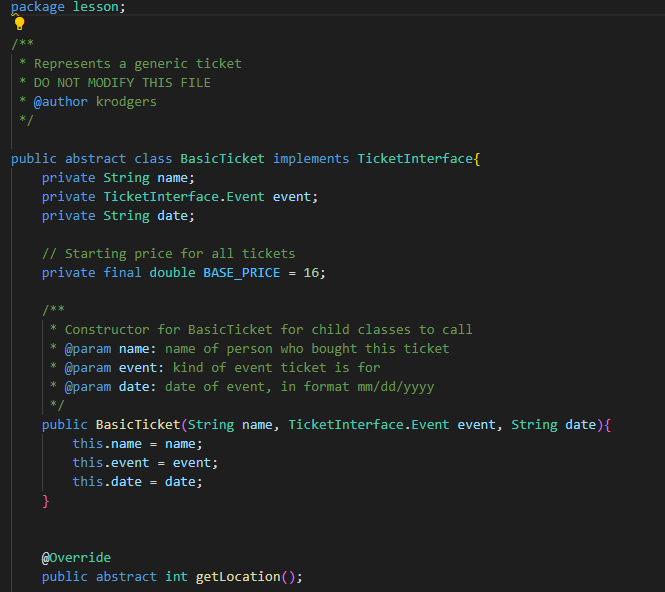The width and height of the screenshot is (665, 592).
Task: Click parameter 'String date' in constructor signature
Action: 553,424
